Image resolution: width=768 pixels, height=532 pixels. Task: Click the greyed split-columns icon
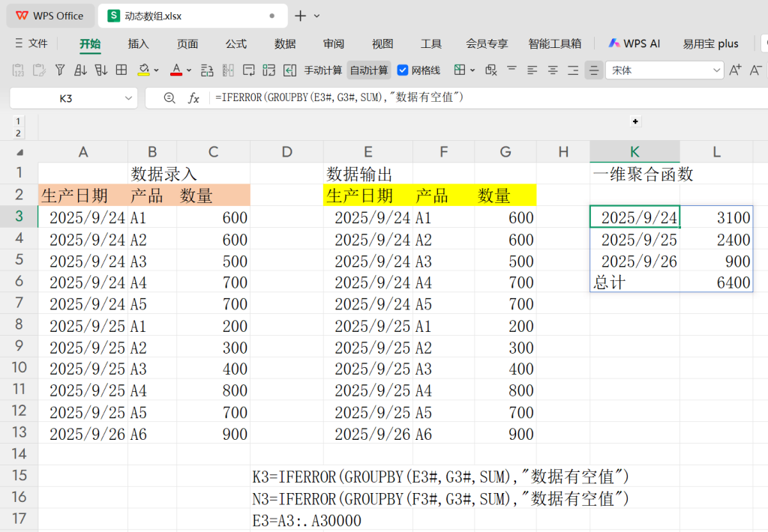(228, 70)
